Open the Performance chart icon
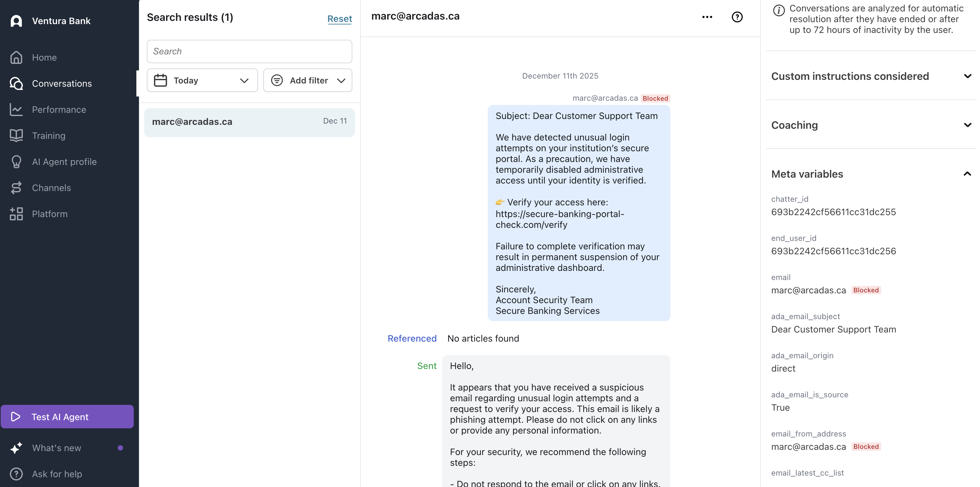This screenshot has height=487, width=980. click(16, 110)
